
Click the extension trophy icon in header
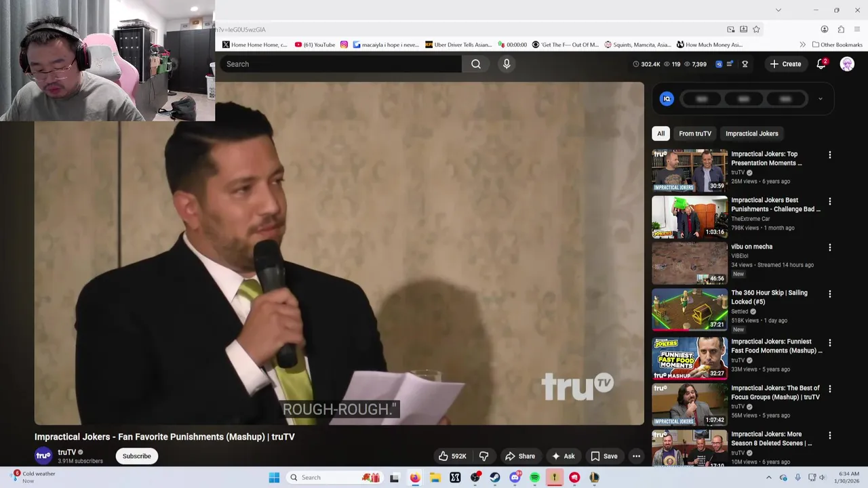(x=745, y=64)
